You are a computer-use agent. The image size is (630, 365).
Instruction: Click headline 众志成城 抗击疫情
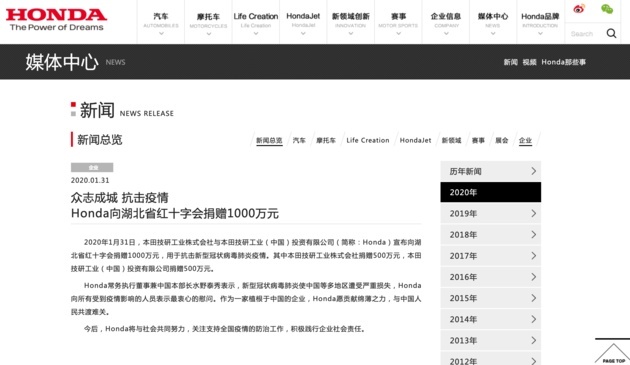[x=120, y=198]
